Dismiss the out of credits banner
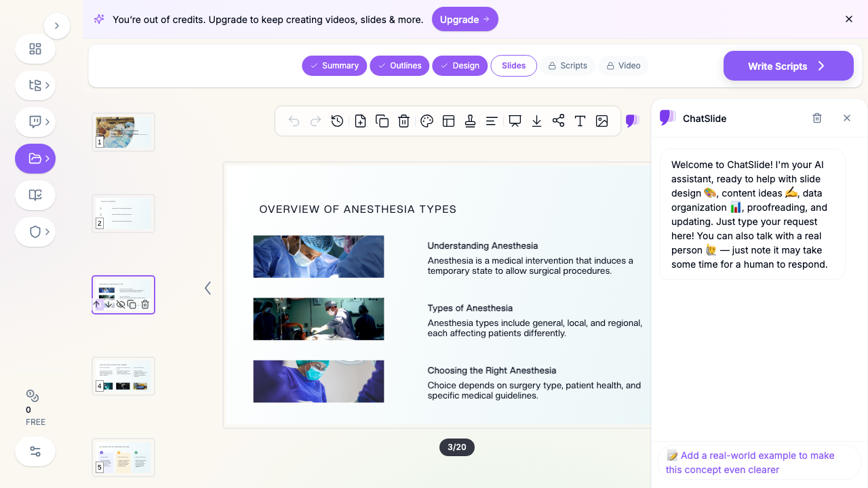868x488 pixels. point(849,19)
